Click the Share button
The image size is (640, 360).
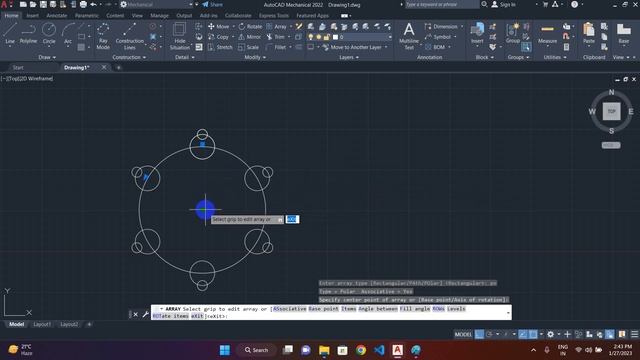point(213,4)
